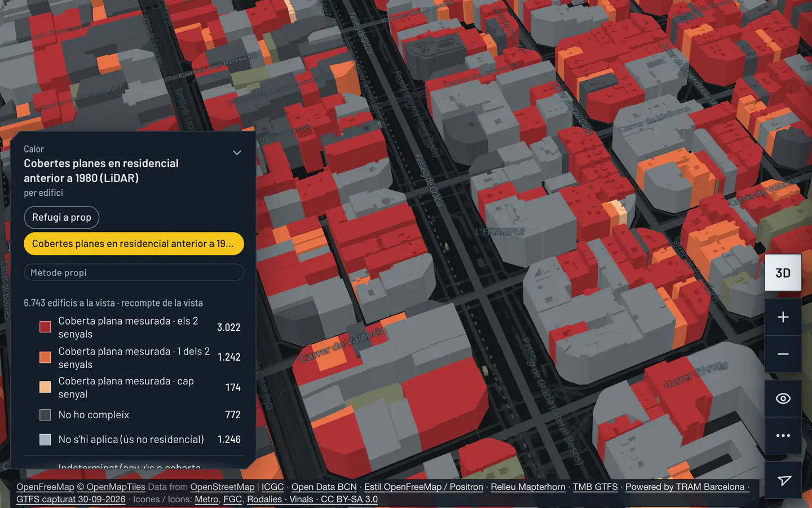The image size is (812, 508).
Task: Open the Relleu Mapterhorn link
Action: [528, 487]
